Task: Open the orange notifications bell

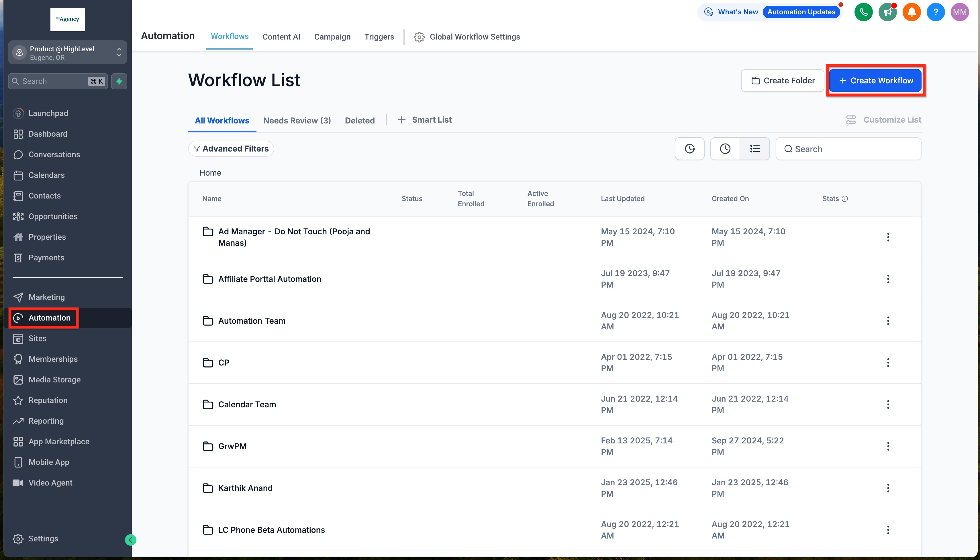Action: (x=911, y=12)
